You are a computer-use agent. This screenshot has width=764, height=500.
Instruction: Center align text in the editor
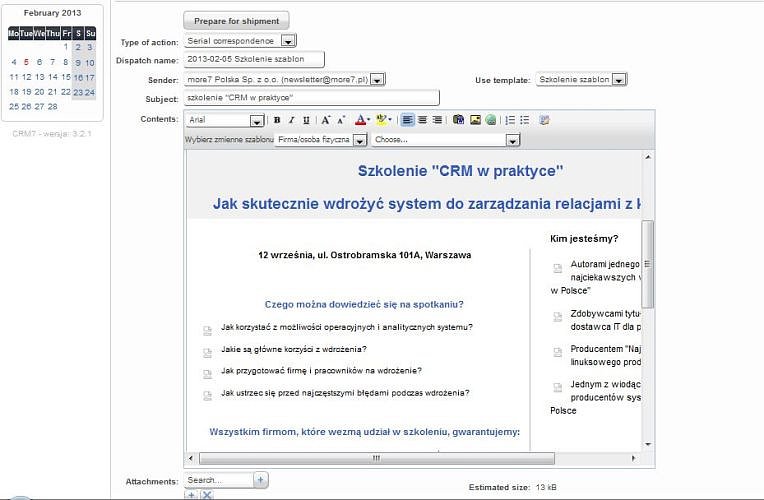[422, 120]
